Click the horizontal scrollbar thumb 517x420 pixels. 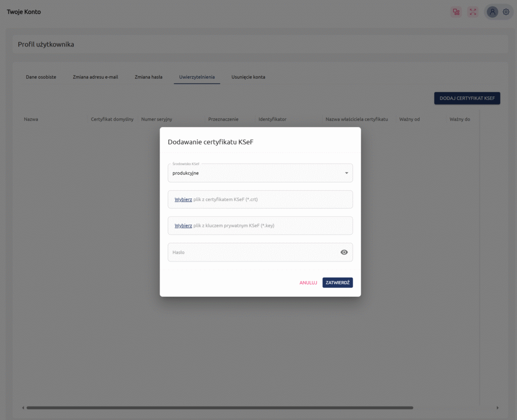[220, 408]
